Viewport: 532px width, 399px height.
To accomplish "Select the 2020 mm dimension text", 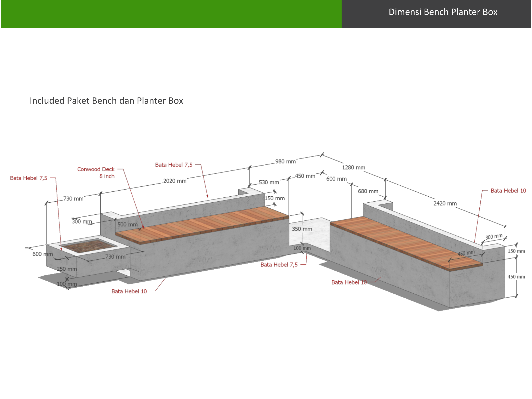I will coord(175,181).
